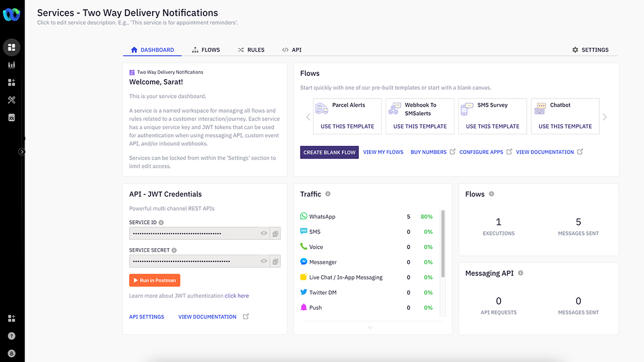Click the Service Secret field
This screenshot has height=362, width=644.
tap(193, 261)
